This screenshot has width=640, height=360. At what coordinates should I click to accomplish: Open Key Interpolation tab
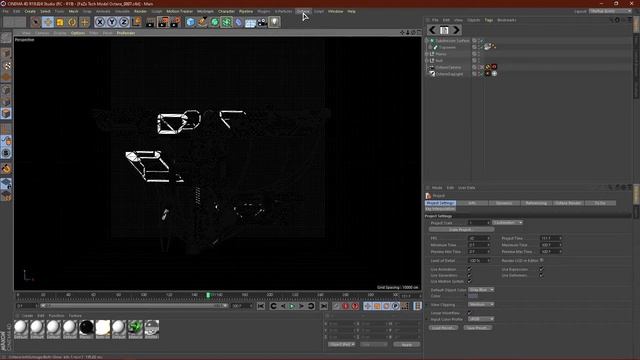(440, 209)
